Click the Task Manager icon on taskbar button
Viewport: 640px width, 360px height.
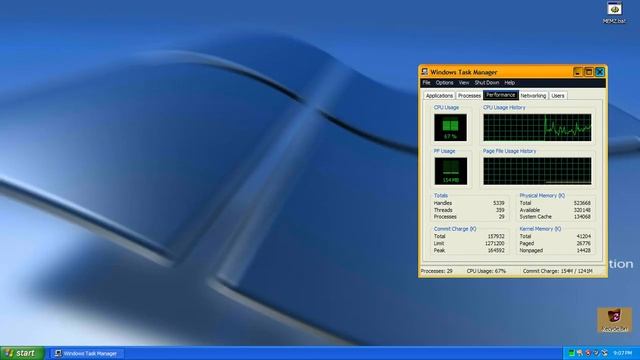click(x=58, y=353)
